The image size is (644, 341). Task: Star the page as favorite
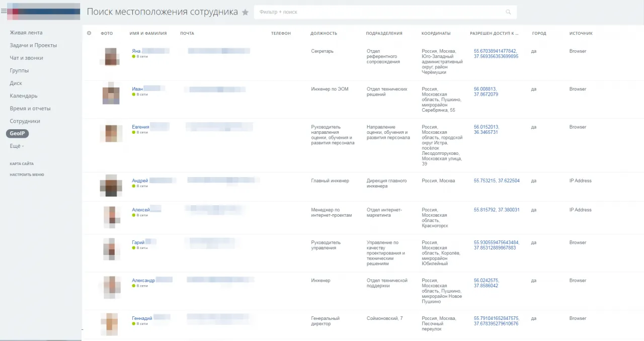245,12
